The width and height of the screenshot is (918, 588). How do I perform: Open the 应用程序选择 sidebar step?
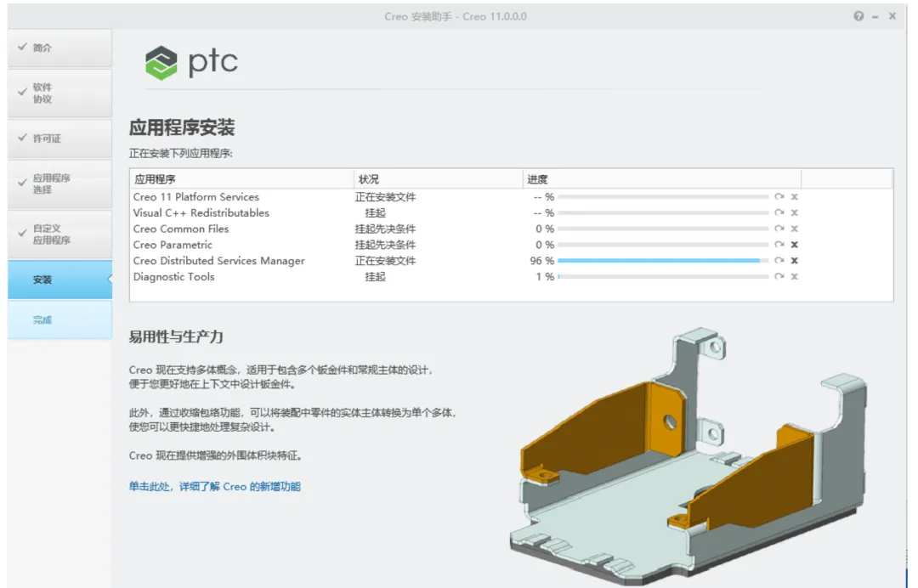[59, 184]
